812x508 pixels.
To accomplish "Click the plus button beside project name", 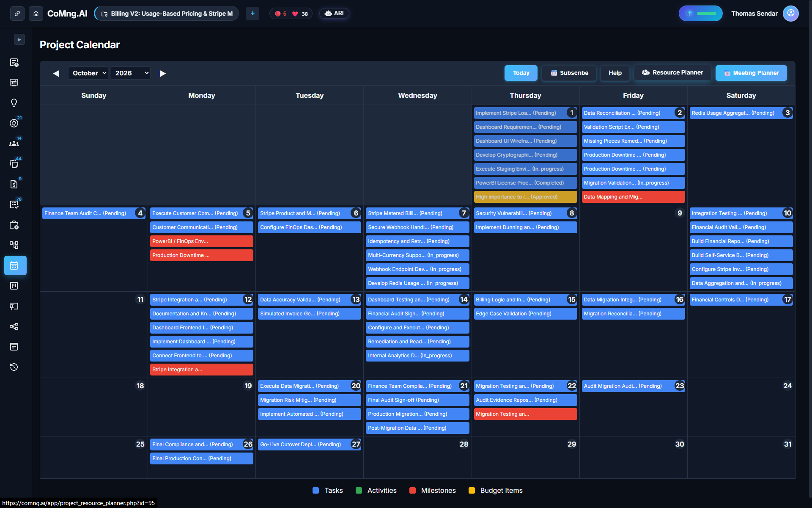I will click(252, 14).
